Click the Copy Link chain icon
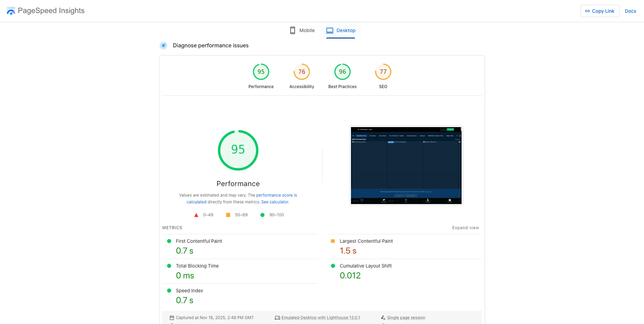This screenshot has width=644, height=324. tap(587, 11)
